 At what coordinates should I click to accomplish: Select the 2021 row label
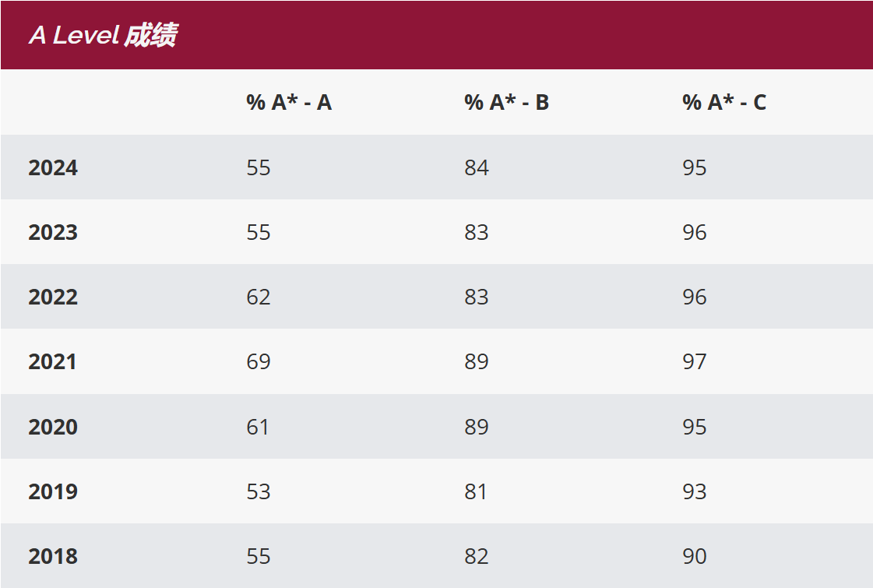[x=53, y=361]
